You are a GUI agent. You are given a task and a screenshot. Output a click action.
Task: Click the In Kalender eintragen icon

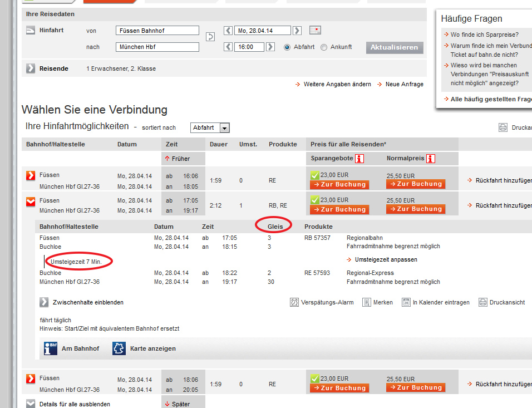406,302
